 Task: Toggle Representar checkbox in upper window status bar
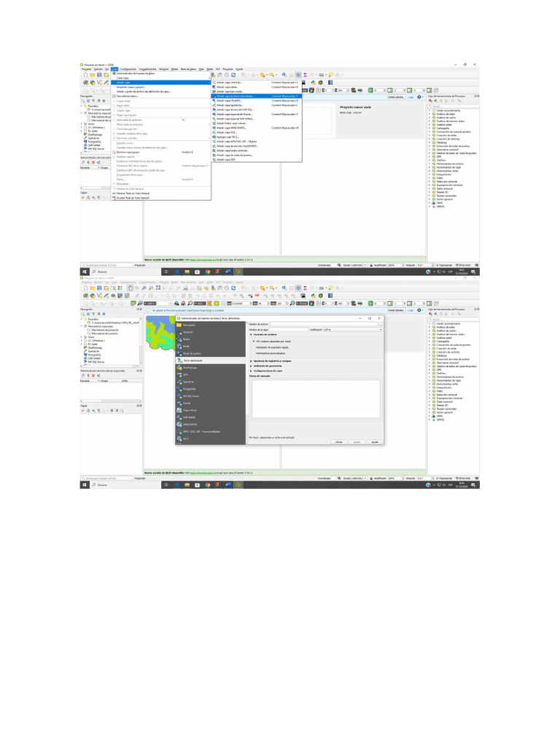(x=443, y=265)
